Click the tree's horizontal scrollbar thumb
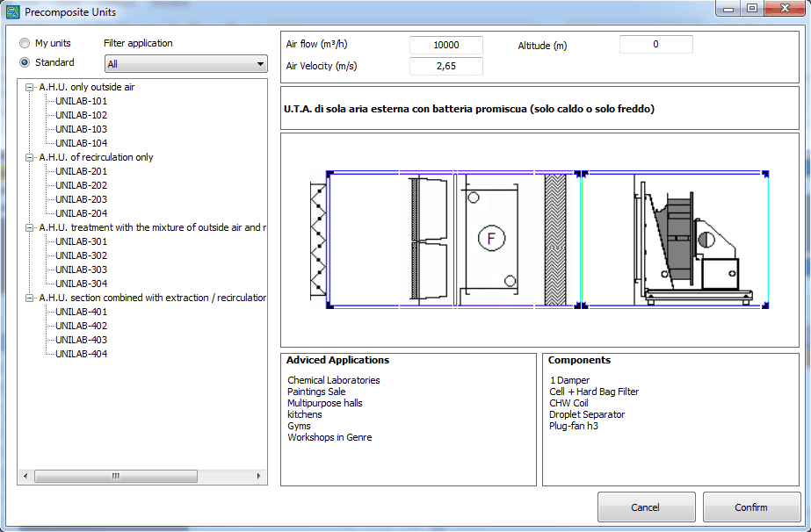Screen dimensions: 811x532 point(114,476)
